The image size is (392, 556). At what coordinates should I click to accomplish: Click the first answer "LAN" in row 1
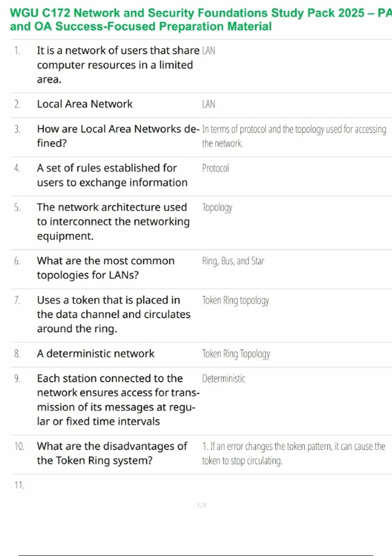coord(208,51)
